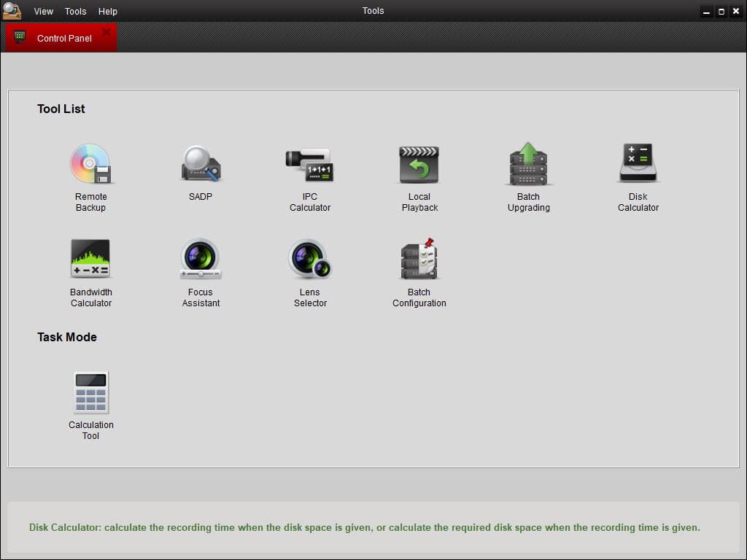
Task: Select the Control Panel tab
Action: pos(64,38)
